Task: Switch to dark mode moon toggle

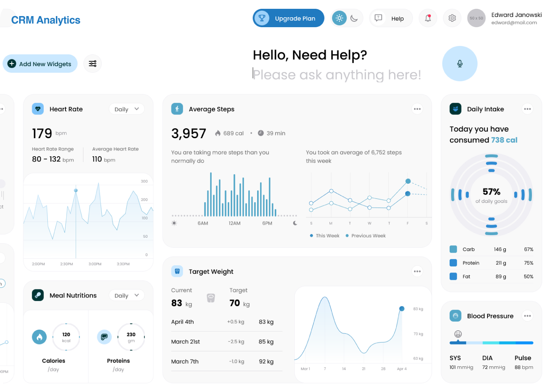Action: coord(354,18)
